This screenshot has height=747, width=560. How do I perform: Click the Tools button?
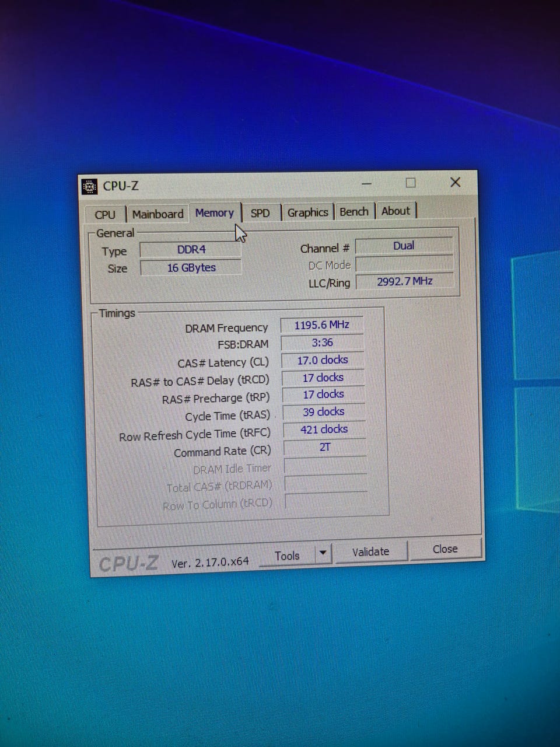point(287,556)
